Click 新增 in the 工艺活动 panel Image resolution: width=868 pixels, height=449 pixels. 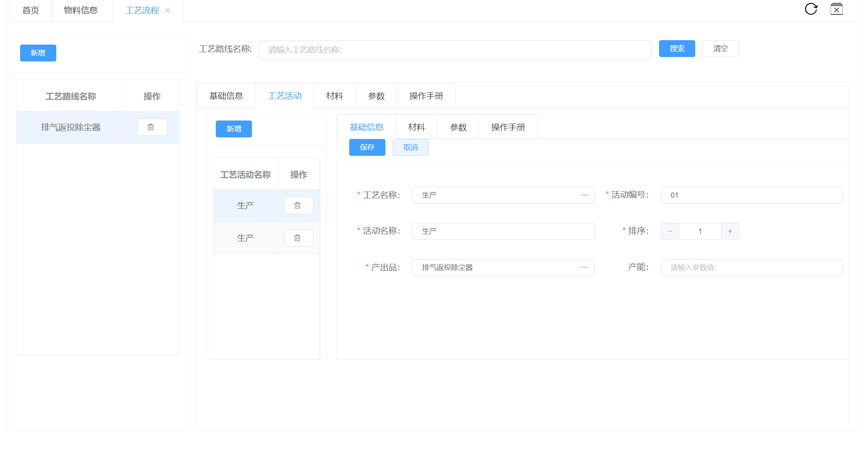point(233,129)
